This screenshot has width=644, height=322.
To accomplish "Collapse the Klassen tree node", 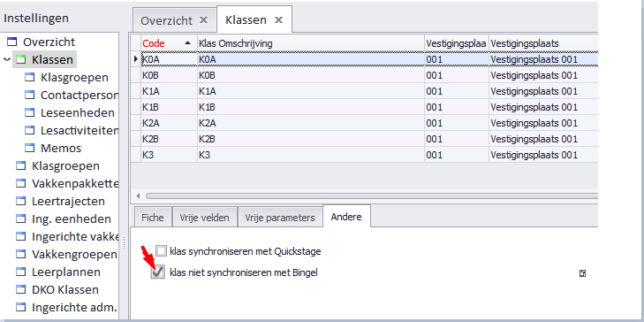I will pyautogui.click(x=6, y=59).
